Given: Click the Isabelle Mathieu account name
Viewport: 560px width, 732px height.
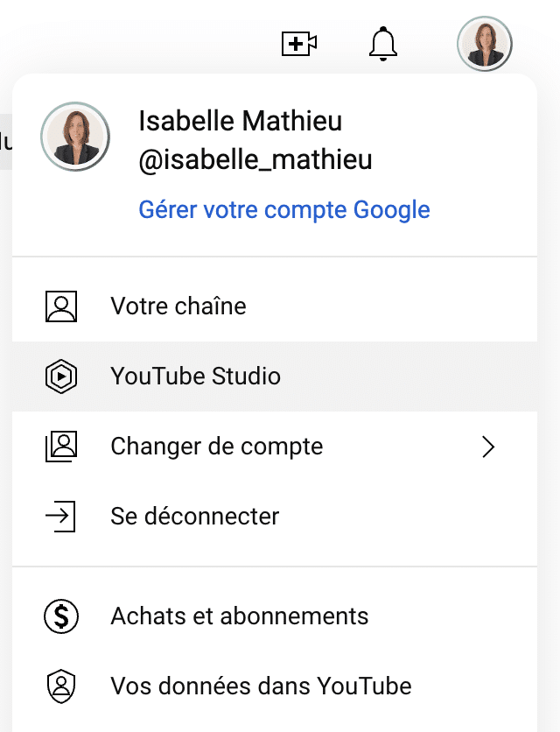Looking at the screenshot, I should [240, 122].
